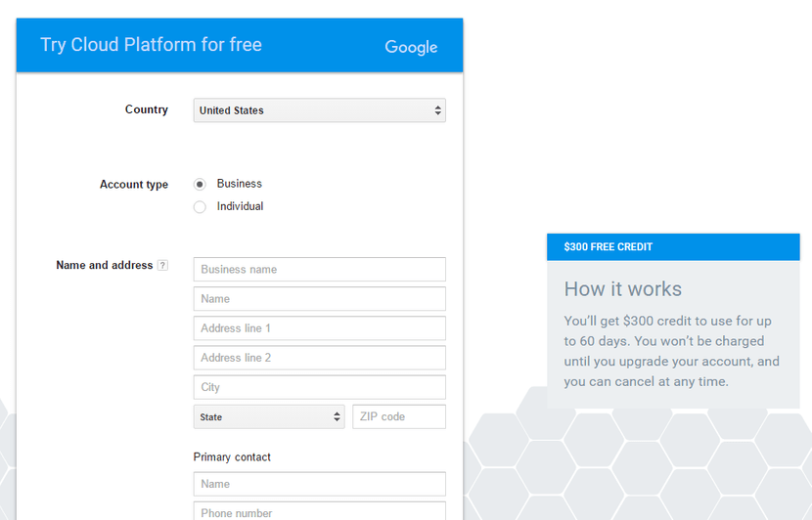Click the Business name field
This screenshot has width=812, height=520.
320,269
